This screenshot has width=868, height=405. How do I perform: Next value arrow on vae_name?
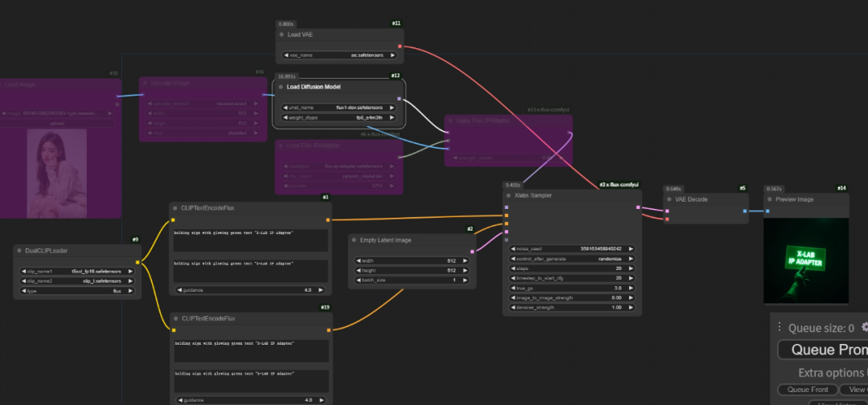coord(392,55)
